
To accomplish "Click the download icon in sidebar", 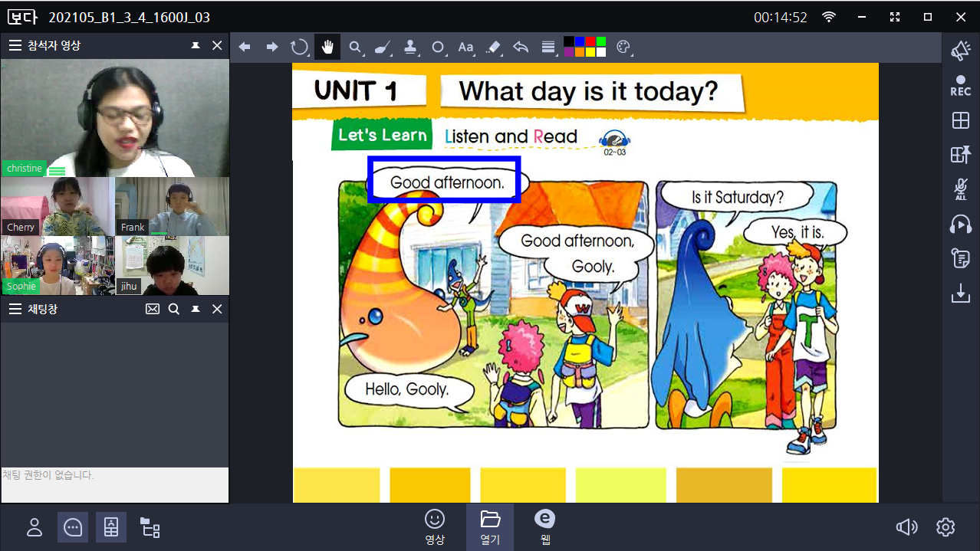I will pyautogui.click(x=961, y=293).
